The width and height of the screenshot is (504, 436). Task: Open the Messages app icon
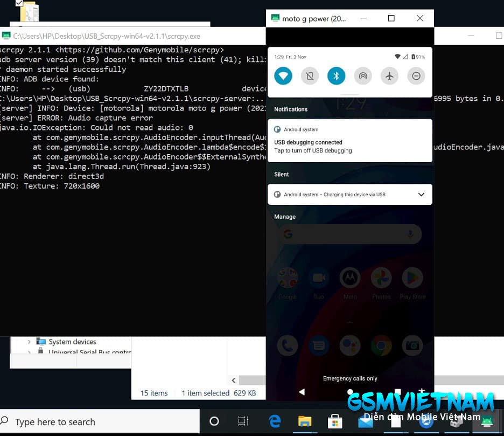pyautogui.click(x=319, y=345)
